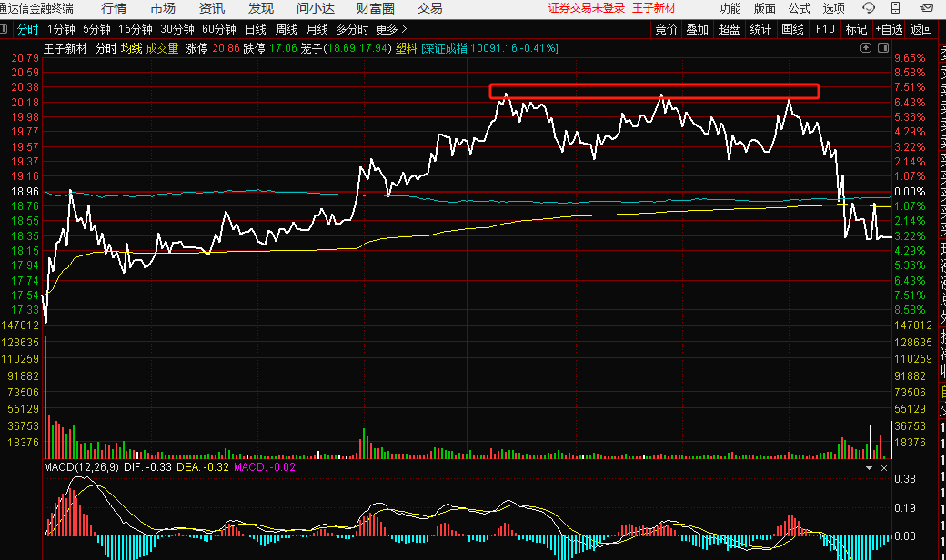946x560 pixels.
Task: Switch to the 30分钟 period
Action: (x=176, y=29)
